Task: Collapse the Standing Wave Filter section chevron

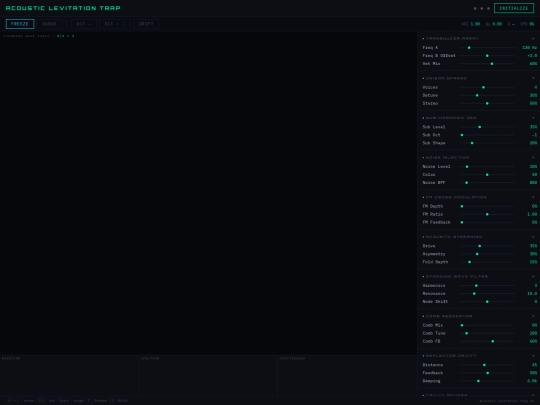Action: 533,276
